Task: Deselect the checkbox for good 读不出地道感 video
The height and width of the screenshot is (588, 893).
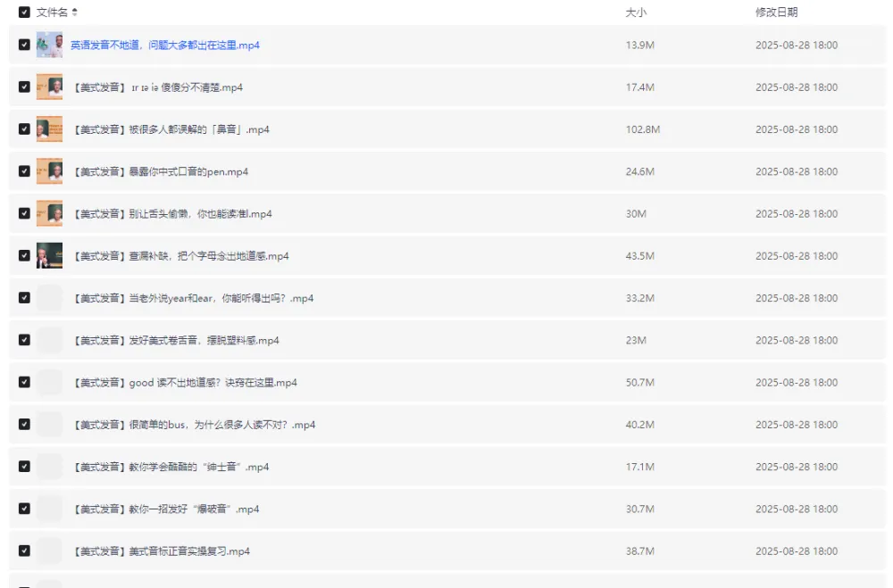Action: click(24, 382)
